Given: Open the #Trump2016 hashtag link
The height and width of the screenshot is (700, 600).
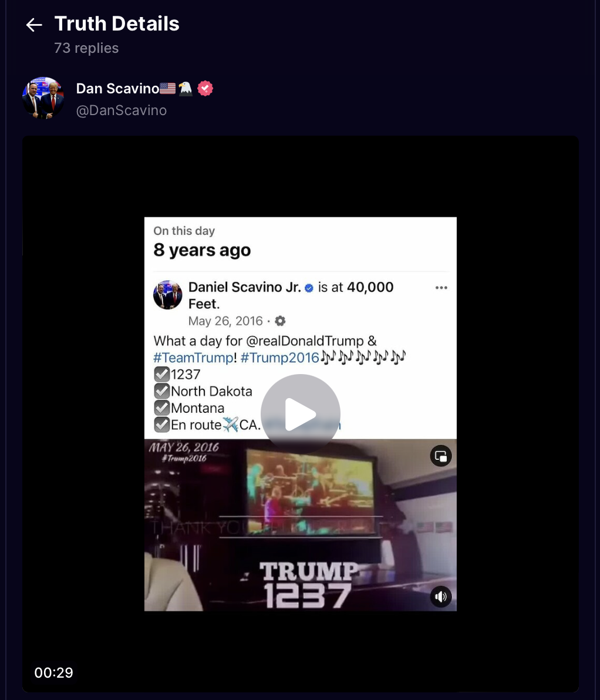Looking at the screenshot, I should coord(280,358).
